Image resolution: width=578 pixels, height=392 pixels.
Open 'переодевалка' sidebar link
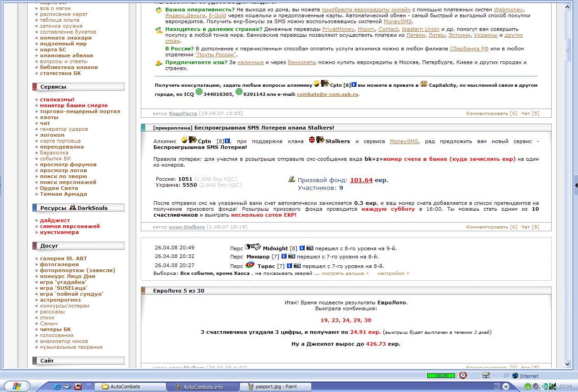tap(62, 147)
